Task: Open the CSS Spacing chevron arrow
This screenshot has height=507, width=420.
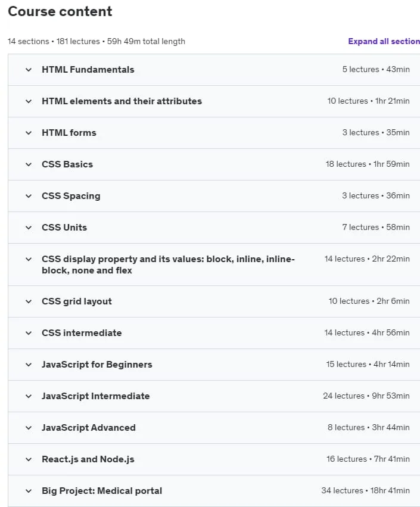Action: (29, 196)
